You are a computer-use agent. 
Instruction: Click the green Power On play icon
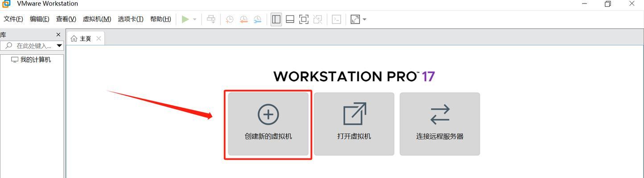point(185,19)
